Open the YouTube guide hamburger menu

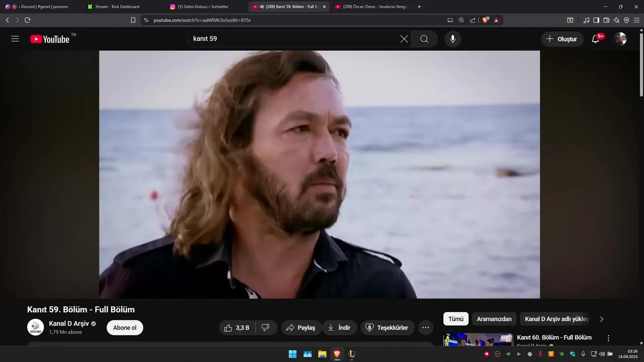[15, 39]
